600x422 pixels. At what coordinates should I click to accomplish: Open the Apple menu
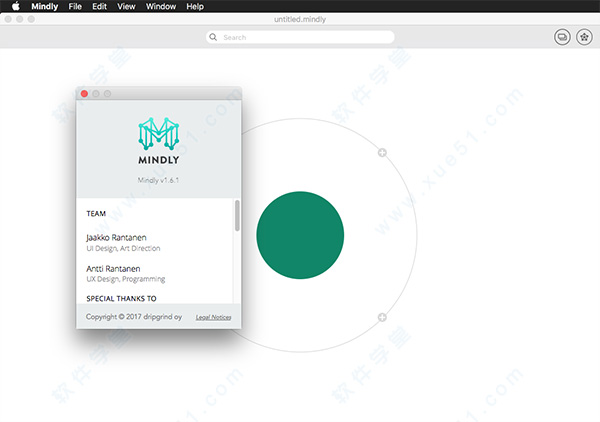click(x=16, y=6)
